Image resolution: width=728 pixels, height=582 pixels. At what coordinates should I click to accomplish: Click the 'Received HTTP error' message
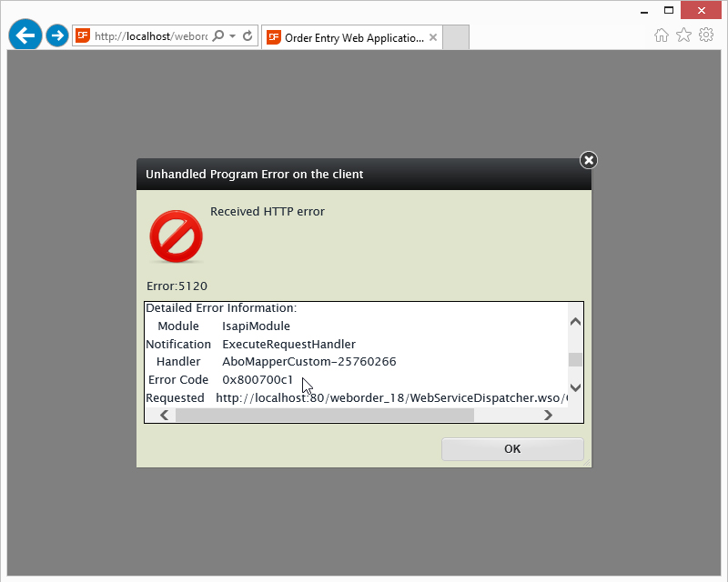tap(268, 212)
